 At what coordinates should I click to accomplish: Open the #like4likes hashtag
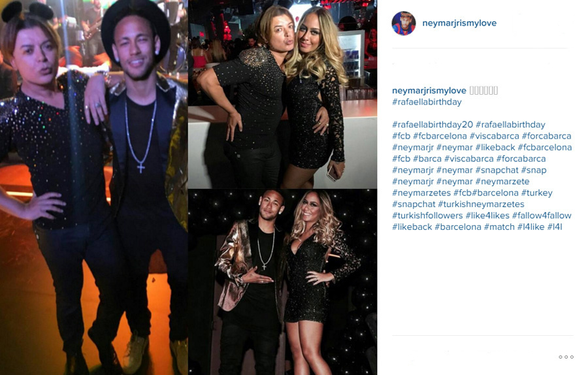487,215
